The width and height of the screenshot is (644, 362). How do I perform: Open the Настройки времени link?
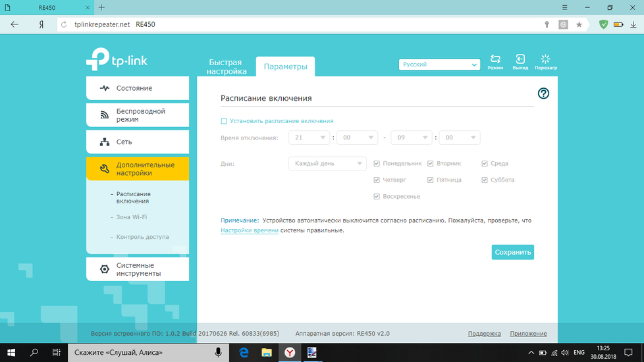[250, 231]
